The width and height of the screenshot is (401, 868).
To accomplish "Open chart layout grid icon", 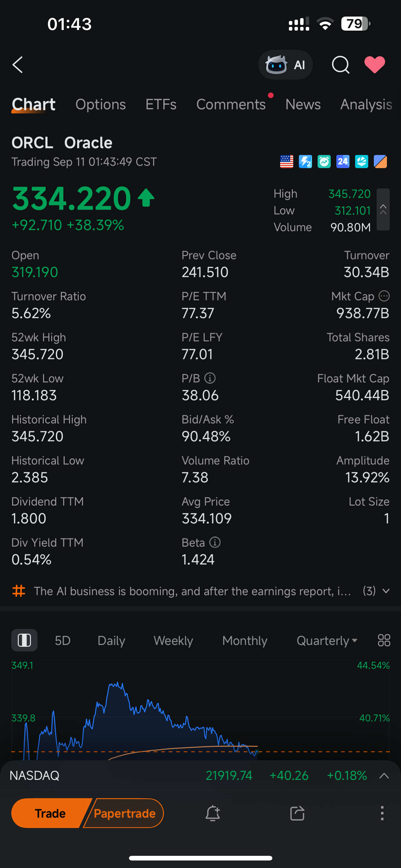I will click(x=384, y=640).
